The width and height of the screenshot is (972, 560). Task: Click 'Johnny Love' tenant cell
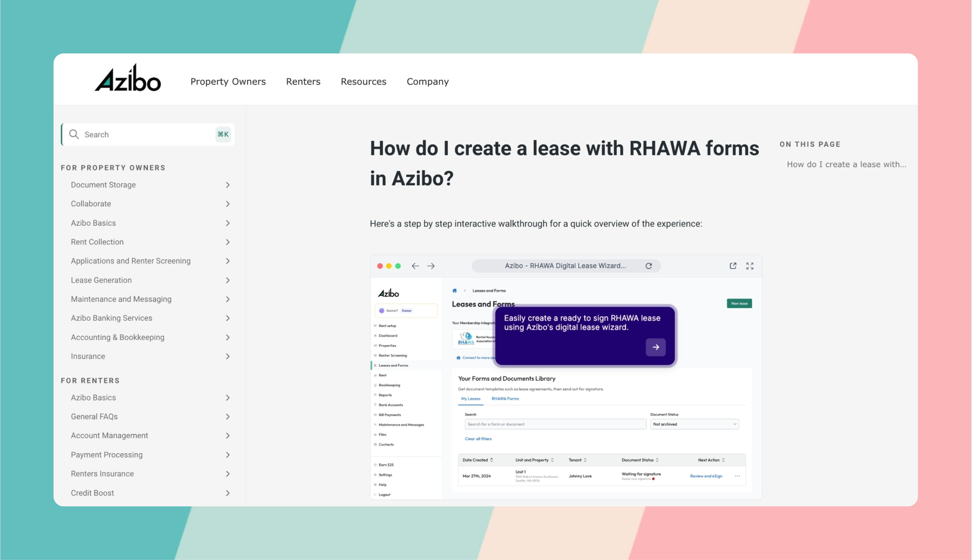pos(580,476)
